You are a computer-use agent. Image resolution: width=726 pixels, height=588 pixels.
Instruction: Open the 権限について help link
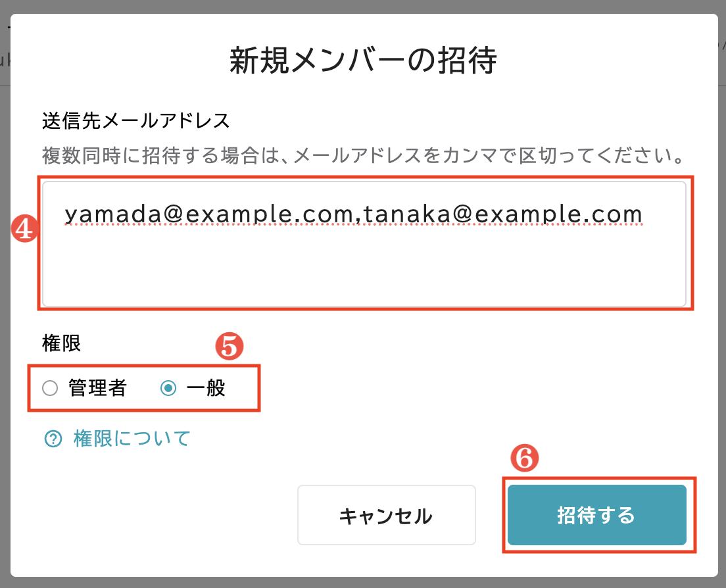click(x=132, y=439)
